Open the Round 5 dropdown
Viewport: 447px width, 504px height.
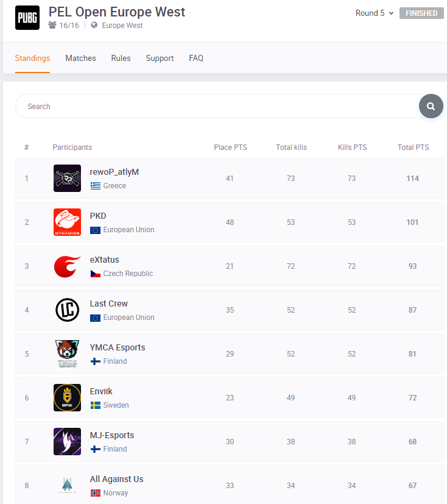pos(375,13)
